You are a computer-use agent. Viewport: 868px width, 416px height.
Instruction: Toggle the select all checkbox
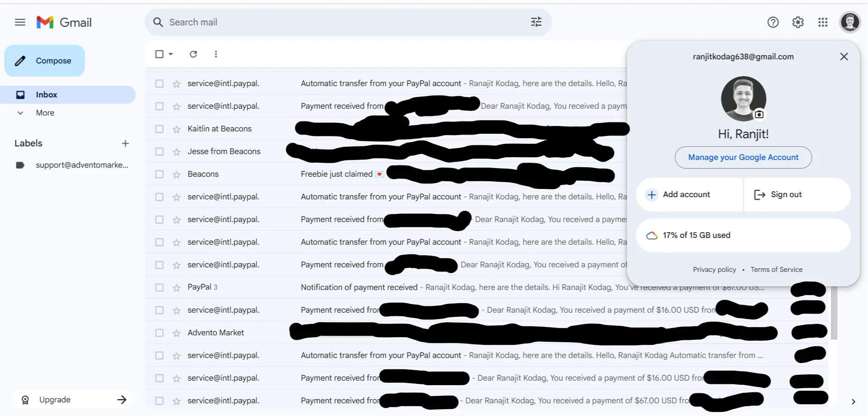[x=159, y=54]
